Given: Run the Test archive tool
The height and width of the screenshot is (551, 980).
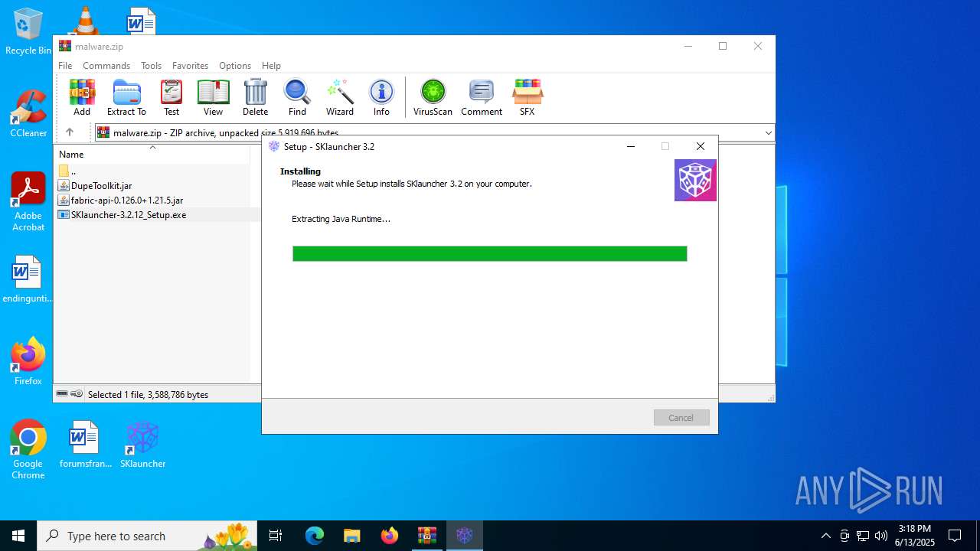Looking at the screenshot, I should point(171,97).
